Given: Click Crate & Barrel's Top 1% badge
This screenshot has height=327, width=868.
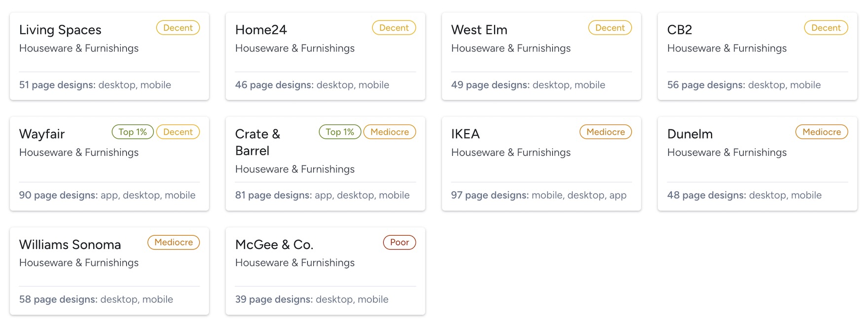Looking at the screenshot, I should (x=340, y=132).
